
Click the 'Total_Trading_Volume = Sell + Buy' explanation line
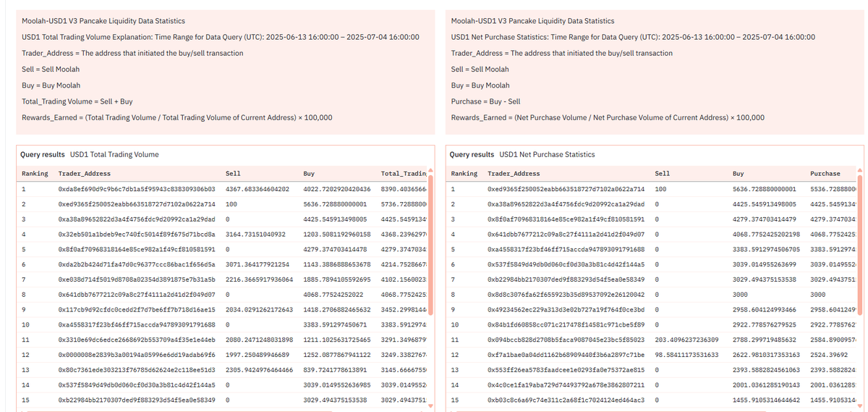(x=77, y=101)
